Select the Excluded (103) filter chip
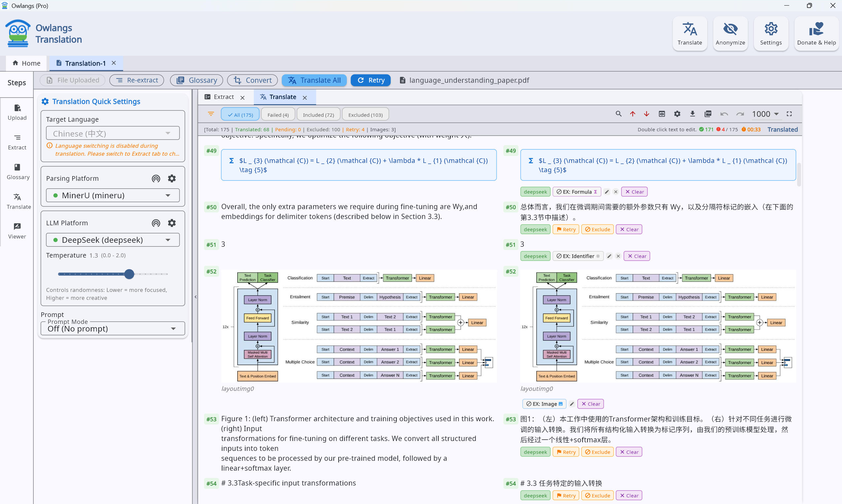Viewport: 842px width, 504px height. pos(365,115)
